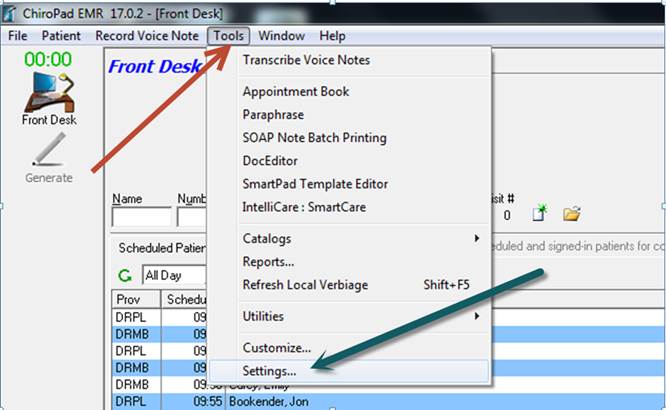
Task: Close the open Tools menu
Action: click(229, 36)
